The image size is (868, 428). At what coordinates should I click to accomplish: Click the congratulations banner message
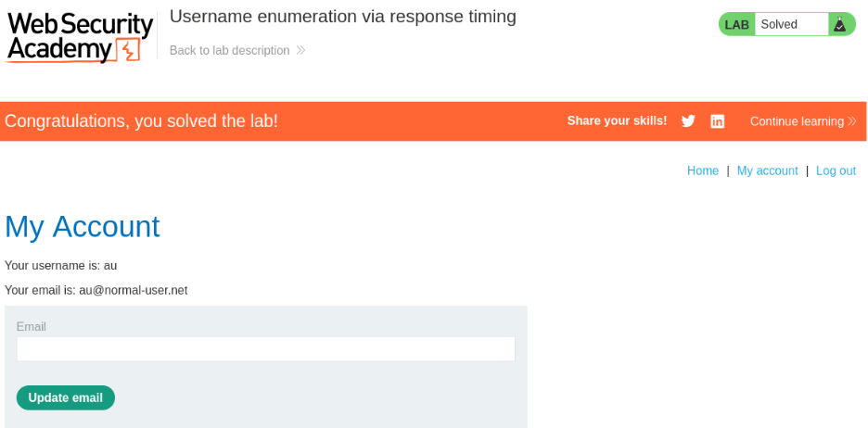pyautogui.click(x=141, y=121)
